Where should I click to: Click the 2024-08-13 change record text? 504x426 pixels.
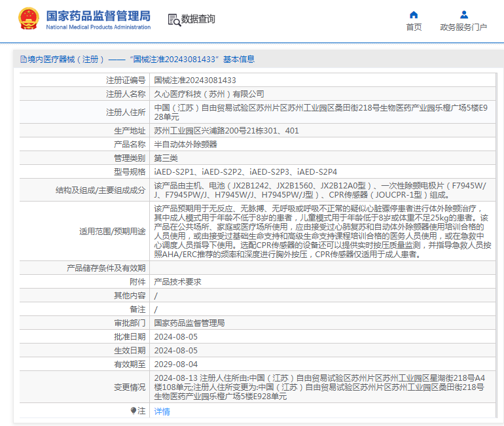[x=319, y=387]
